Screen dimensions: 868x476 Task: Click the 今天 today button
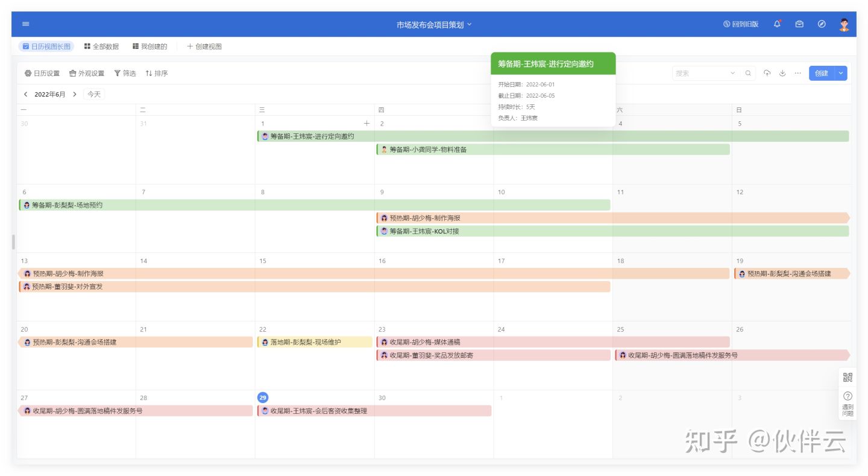point(94,94)
